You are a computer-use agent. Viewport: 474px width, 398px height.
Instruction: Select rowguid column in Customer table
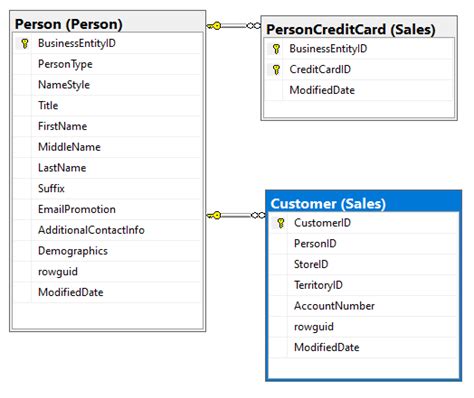point(364,327)
